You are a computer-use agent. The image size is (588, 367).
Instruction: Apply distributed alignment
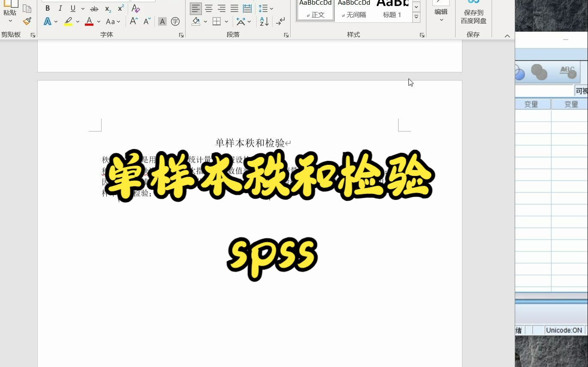(247, 9)
